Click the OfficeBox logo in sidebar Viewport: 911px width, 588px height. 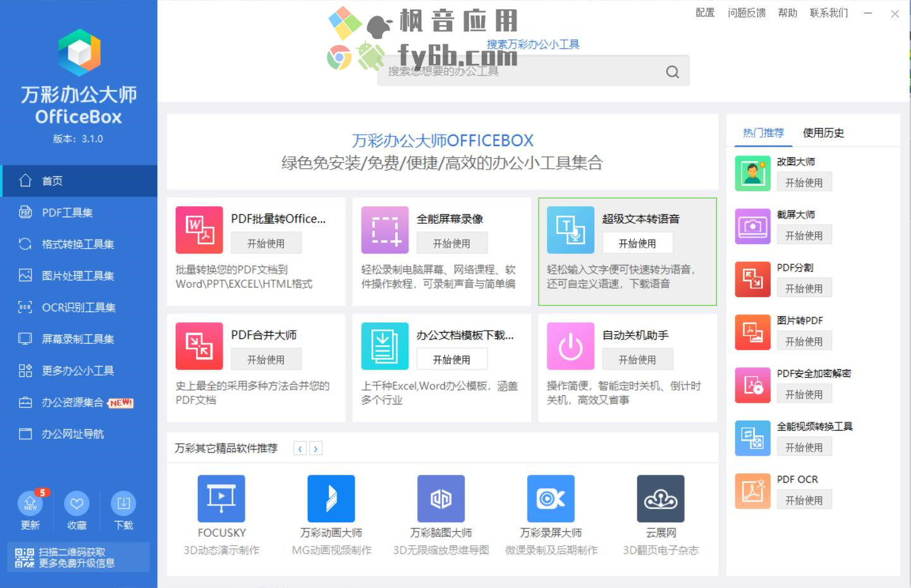tap(79, 52)
